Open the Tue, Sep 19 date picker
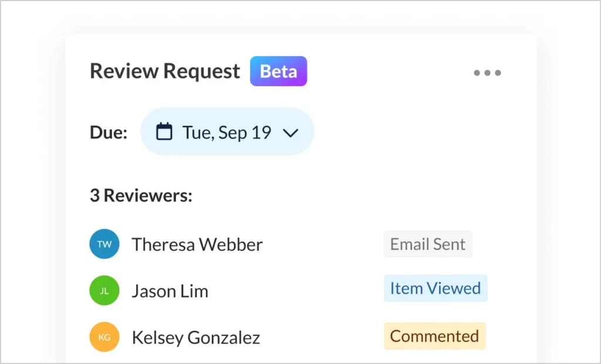 pos(227,132)
